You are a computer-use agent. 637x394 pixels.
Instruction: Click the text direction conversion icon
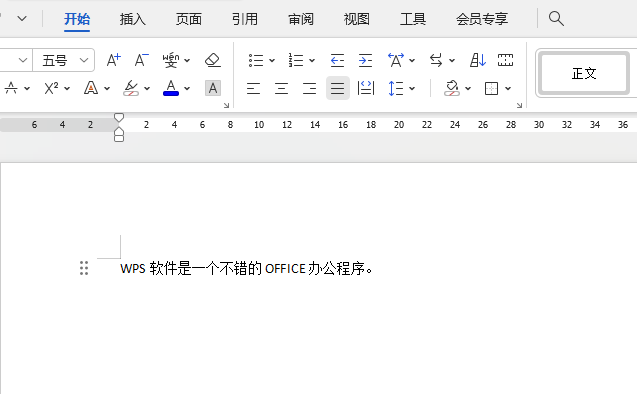[x=436, y=60]
